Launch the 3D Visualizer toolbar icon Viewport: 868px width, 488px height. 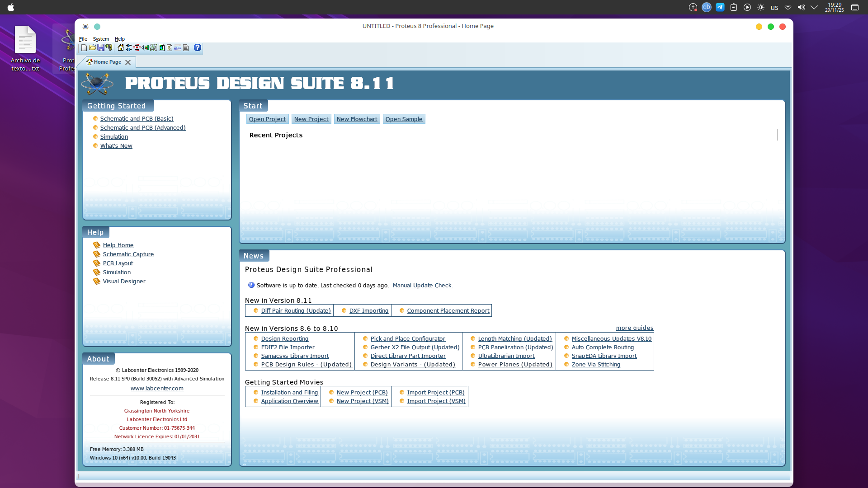[145, 48]
